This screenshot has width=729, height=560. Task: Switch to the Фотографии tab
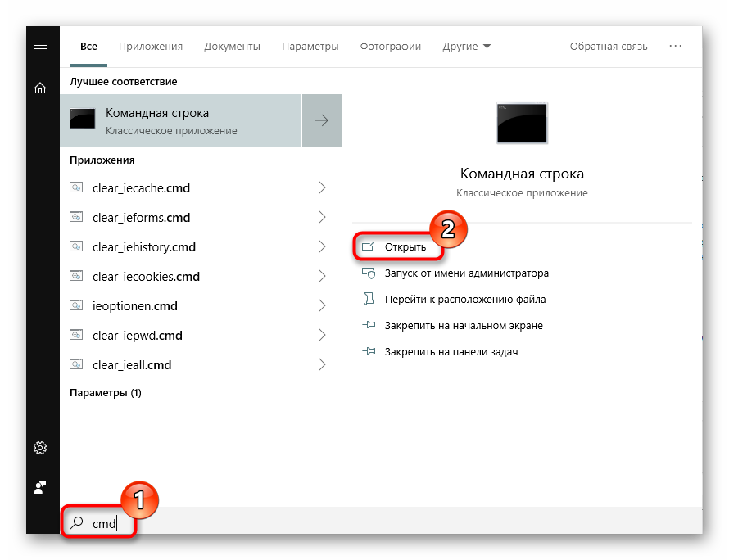coord(391,47)
